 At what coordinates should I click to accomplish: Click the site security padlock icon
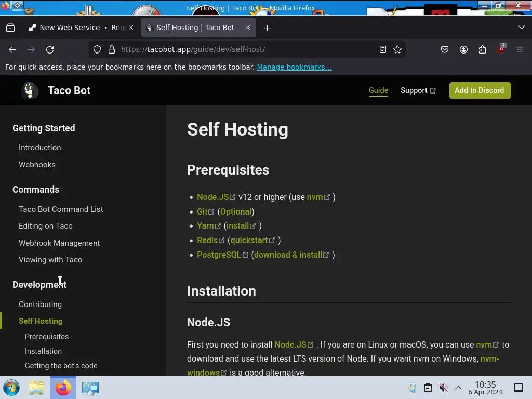111,49
